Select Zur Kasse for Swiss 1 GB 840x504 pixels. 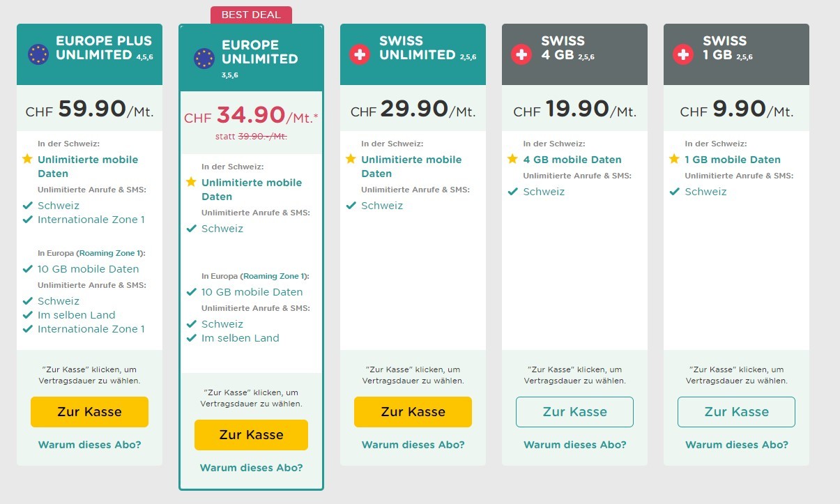[x=736, y=412]
